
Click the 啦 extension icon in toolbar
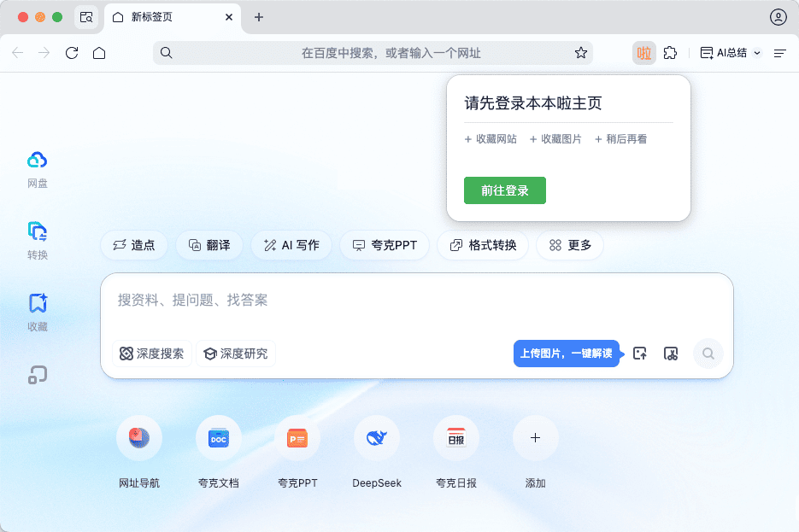tap(643, 53)
